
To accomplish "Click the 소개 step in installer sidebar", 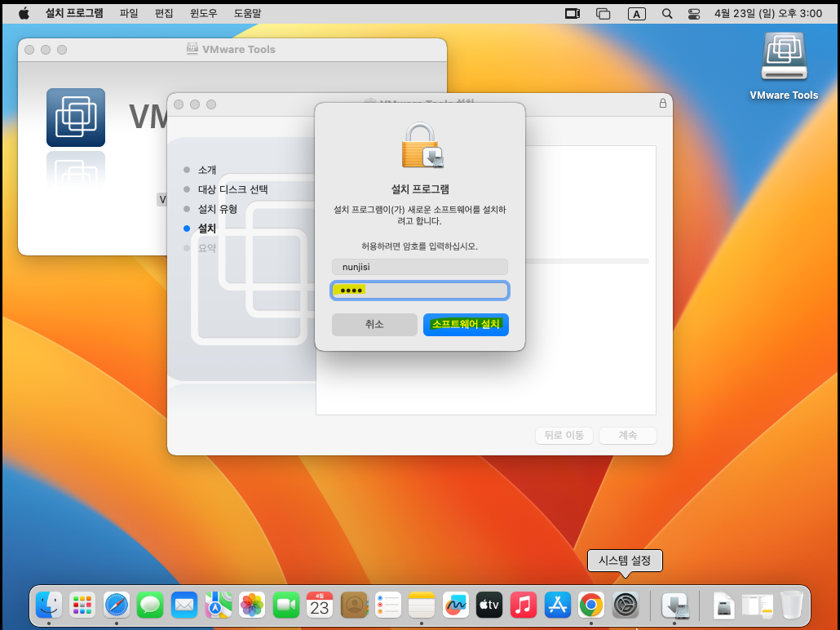I will pyautogui.click(x=207, y=170).
